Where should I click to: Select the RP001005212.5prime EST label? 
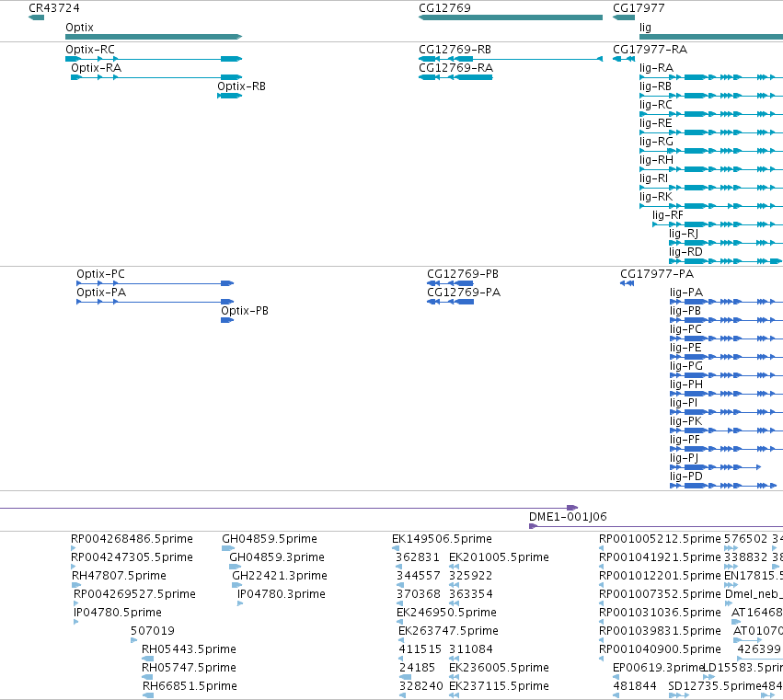[660, 539]
